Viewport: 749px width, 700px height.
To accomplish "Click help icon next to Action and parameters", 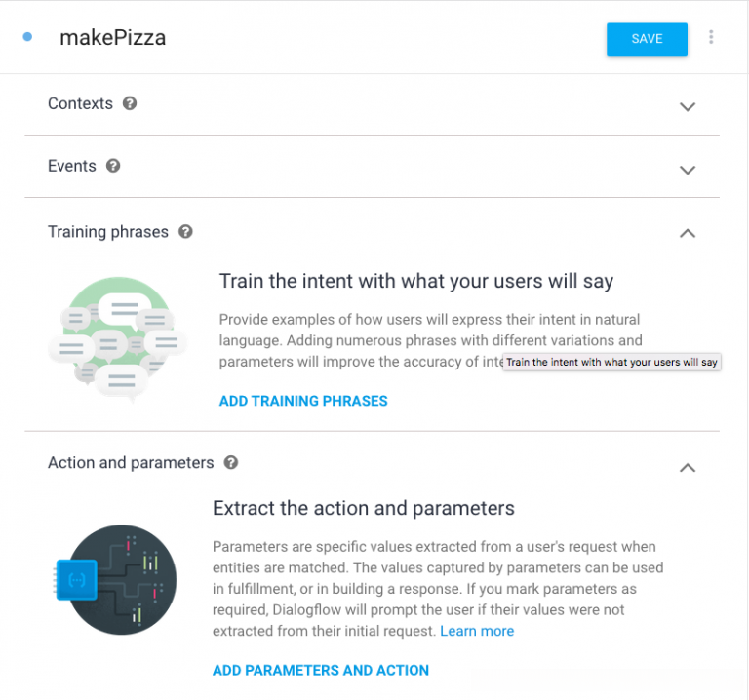I will (231, 463).
